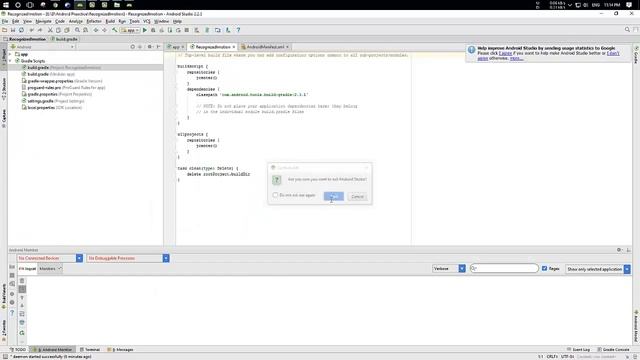This screenshot has height=360, width=640.
Task: Click the Find magnifier toolbar icon
Action: tap(77, 30)
